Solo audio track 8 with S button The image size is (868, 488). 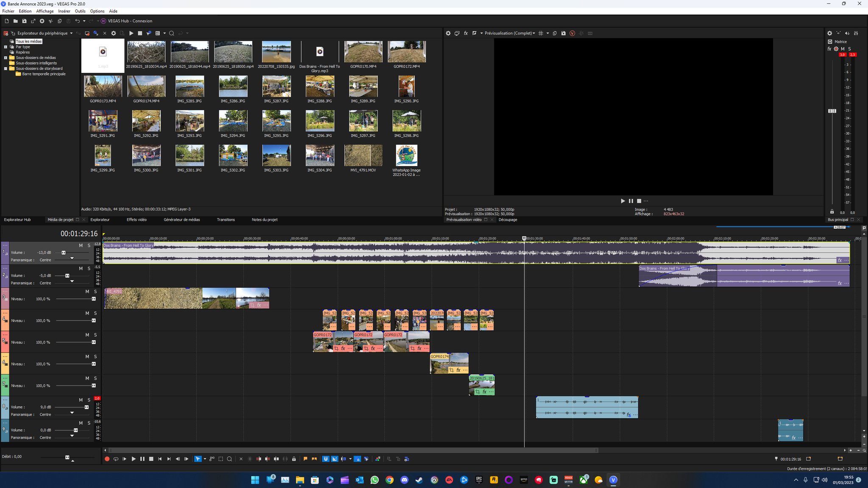(x=89, y=400)
